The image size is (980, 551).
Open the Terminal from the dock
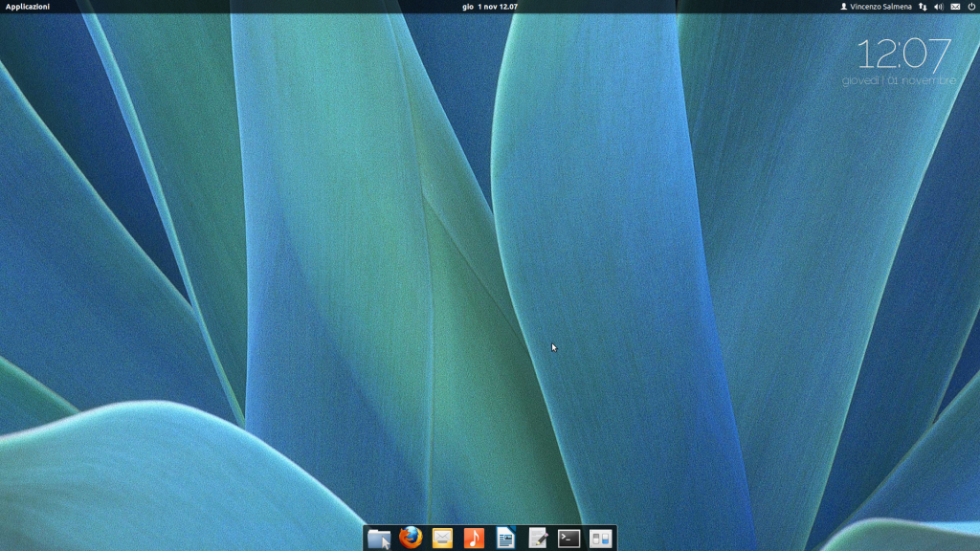[x=568, y=539]
